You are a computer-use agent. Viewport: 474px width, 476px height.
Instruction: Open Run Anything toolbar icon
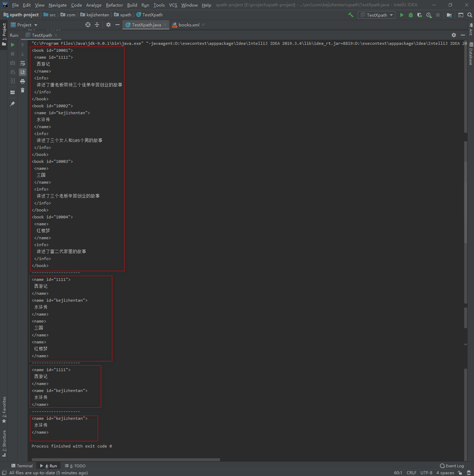pos(461,15)
